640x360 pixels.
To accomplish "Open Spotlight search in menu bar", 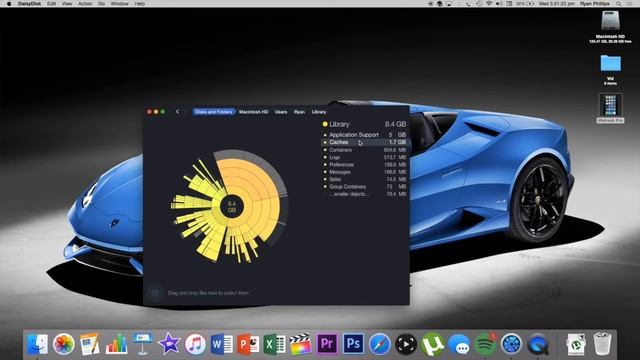I will (x=619, y=4).
